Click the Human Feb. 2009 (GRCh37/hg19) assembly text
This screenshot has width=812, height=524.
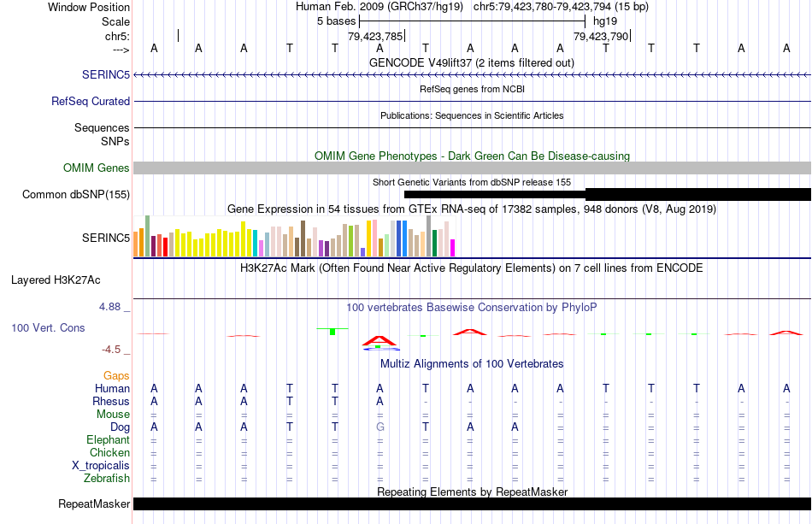coord(379,7)
